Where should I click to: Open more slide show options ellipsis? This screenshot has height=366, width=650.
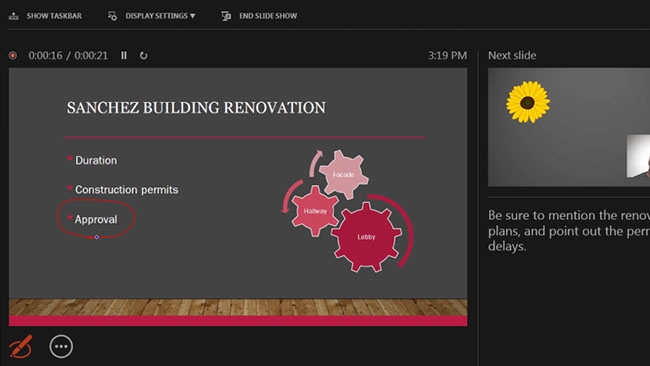tap(61, 346)
